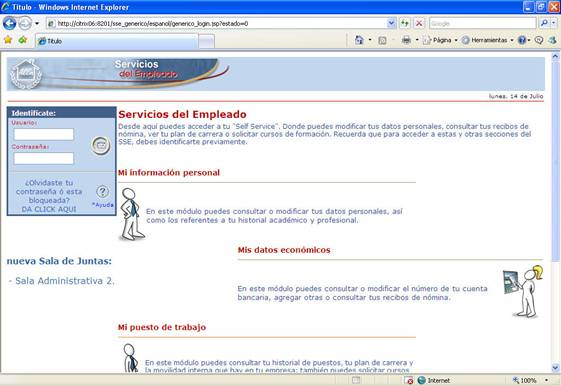Viewport: 561px width, 386px height.
Task: Click the Refresh page icon
Action: pyautogui.click(x=405, y=24)
